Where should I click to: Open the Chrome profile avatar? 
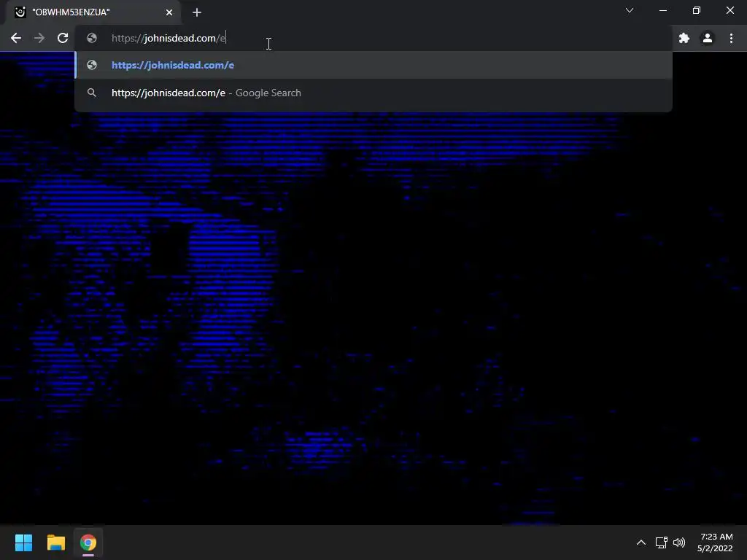[708, 38]
